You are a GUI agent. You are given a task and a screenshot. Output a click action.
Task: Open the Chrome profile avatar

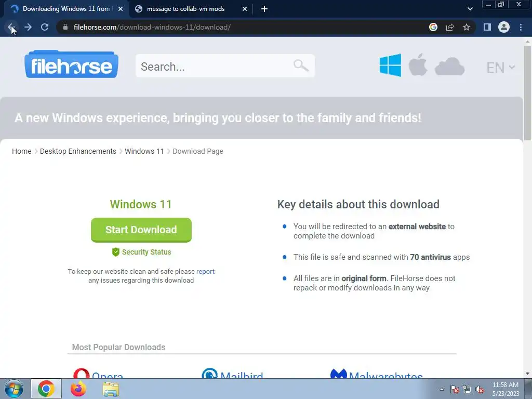[504, 27]
